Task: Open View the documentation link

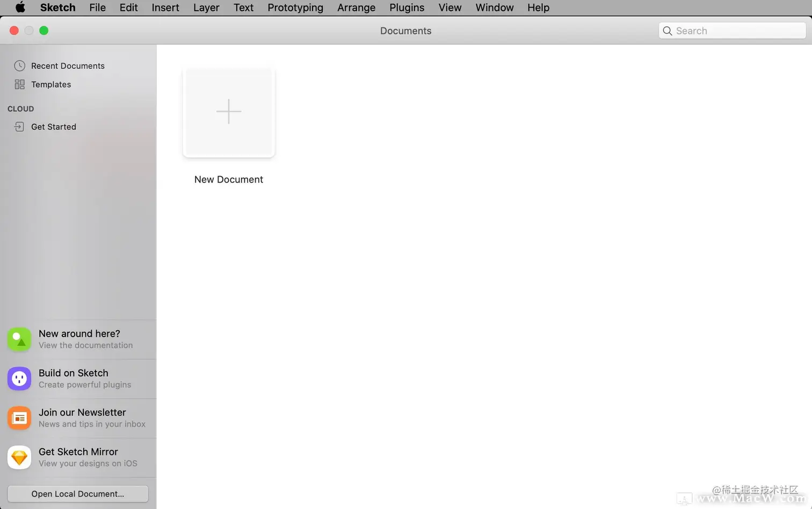Action: 85,345
